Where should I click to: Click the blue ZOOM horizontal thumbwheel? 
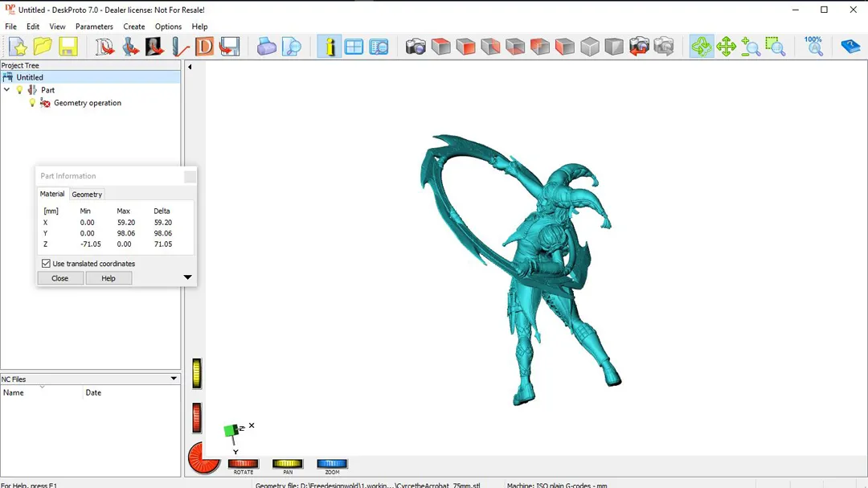point(332,464)
